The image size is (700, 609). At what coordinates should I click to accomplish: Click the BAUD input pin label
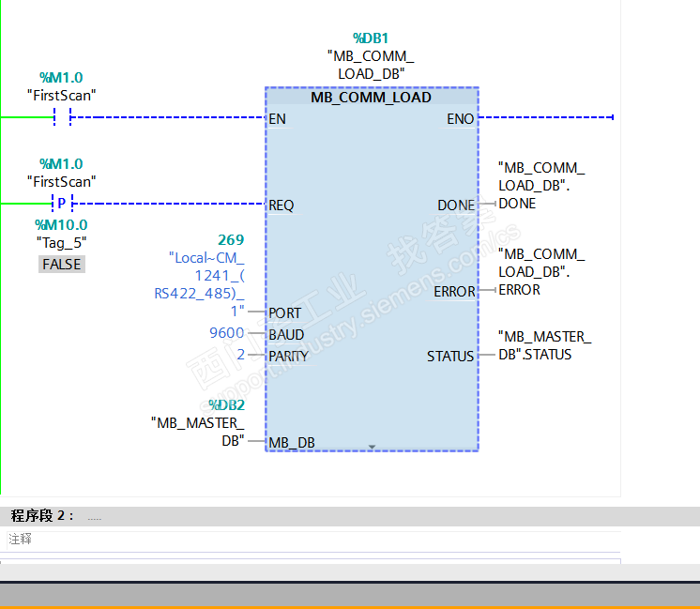click(x=286, y=335)
